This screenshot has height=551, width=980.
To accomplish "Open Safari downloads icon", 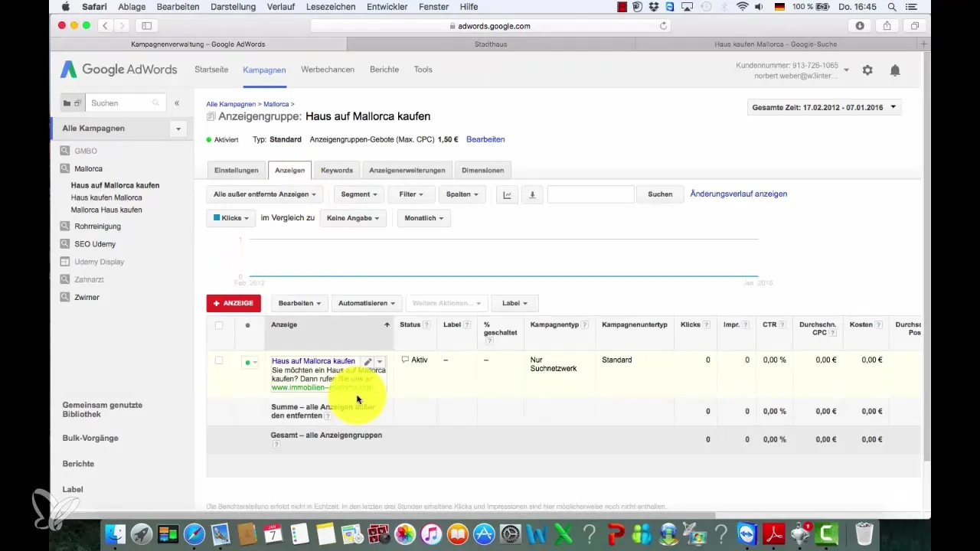I will tap(860, 25).
